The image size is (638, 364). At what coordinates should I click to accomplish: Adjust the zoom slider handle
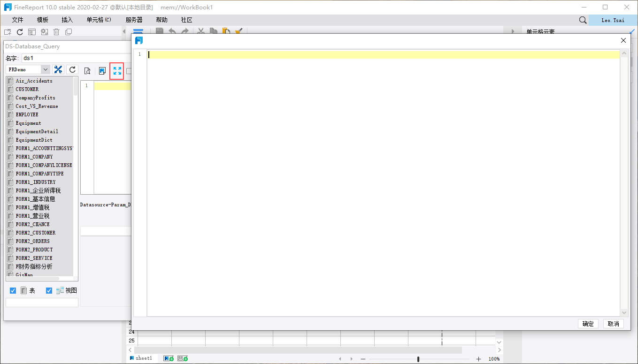coord(418,359)
